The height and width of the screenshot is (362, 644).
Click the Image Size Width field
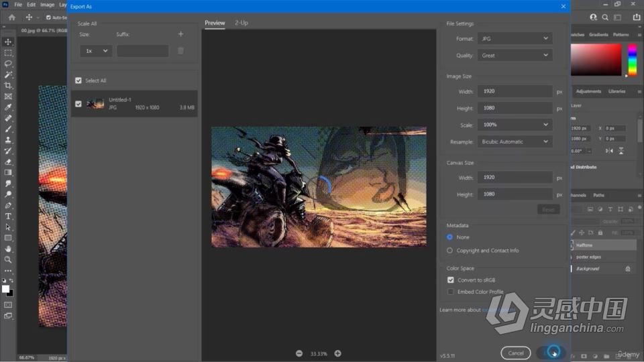pos(515,91)
